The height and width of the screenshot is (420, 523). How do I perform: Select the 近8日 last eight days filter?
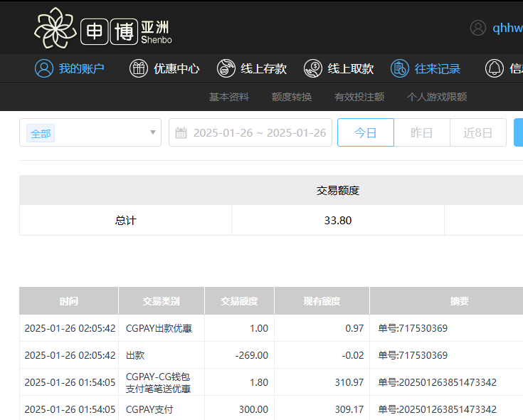(x=477, y=133)
